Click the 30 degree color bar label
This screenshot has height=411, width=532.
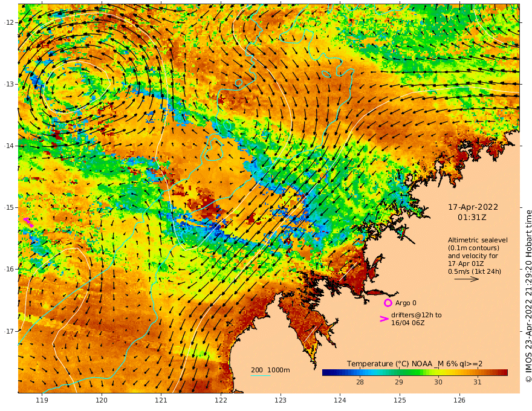tap(438, 382)
